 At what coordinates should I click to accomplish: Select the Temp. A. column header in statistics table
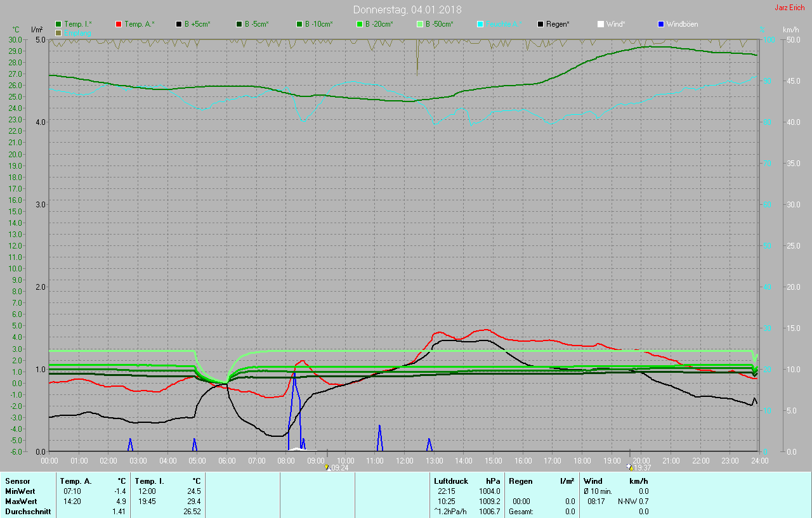click(75, 481)
